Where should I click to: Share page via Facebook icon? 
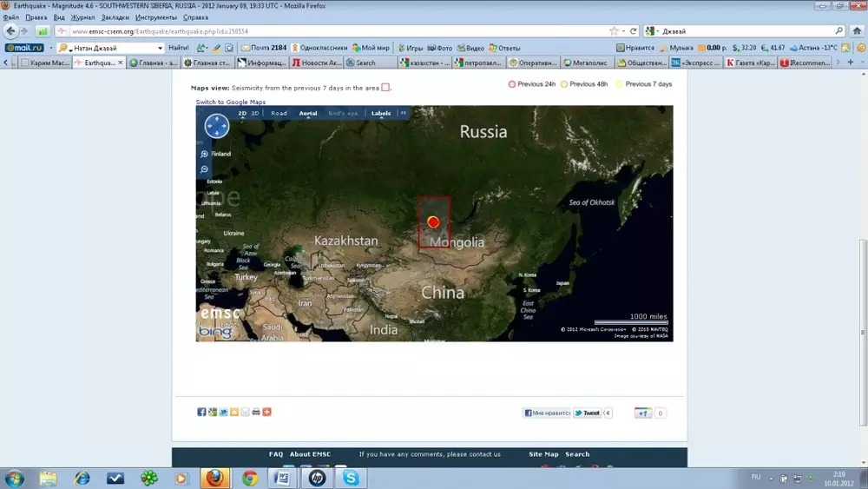point(201,412)
